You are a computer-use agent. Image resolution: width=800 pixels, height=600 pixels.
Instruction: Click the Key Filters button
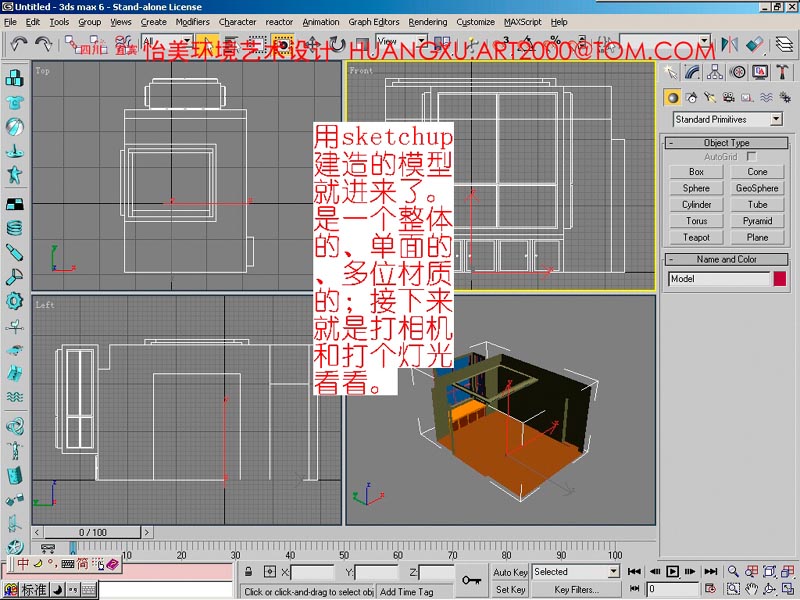click(x=577, y=589)
